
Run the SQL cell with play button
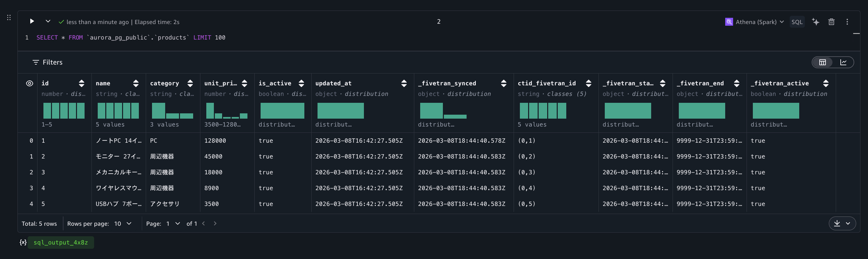(x=32, y=21)
